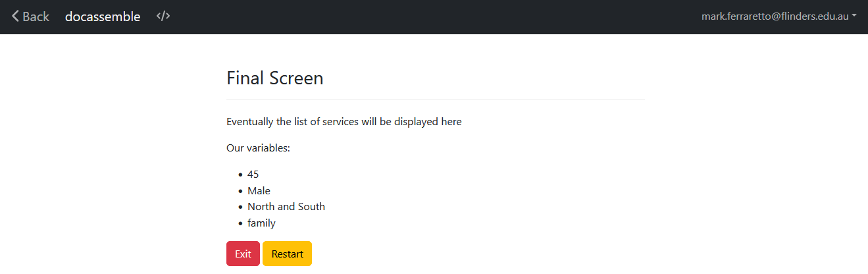The image size is (868, 274).
Task: Click the "Our variables:" label
Action: click(258, 148)
